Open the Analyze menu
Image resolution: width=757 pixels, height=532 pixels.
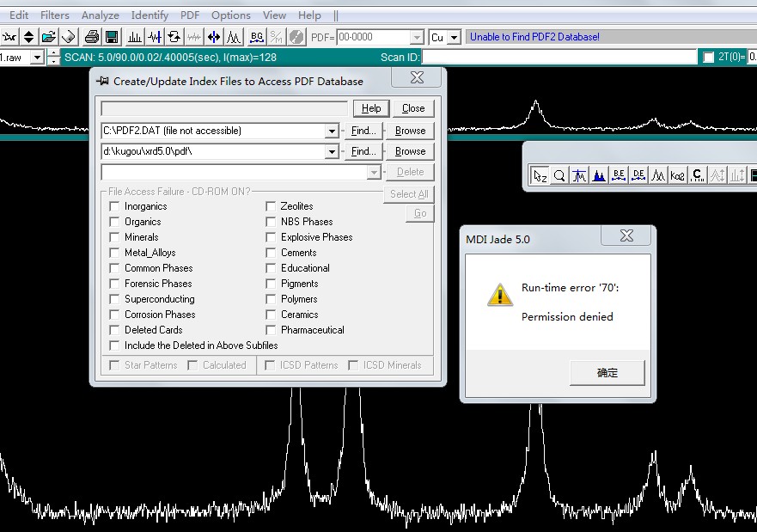point(101,15)
